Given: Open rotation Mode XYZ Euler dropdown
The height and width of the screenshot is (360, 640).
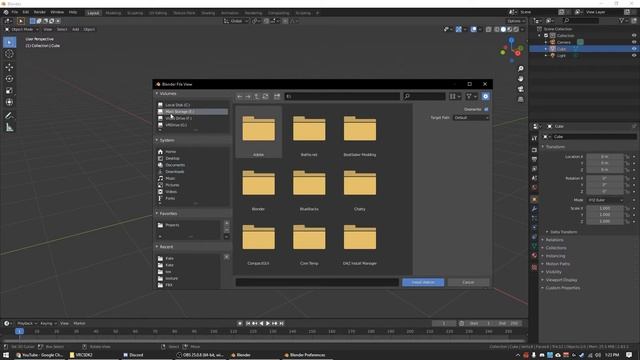Looking at the screenshot, I should click(x=606, y=200).
